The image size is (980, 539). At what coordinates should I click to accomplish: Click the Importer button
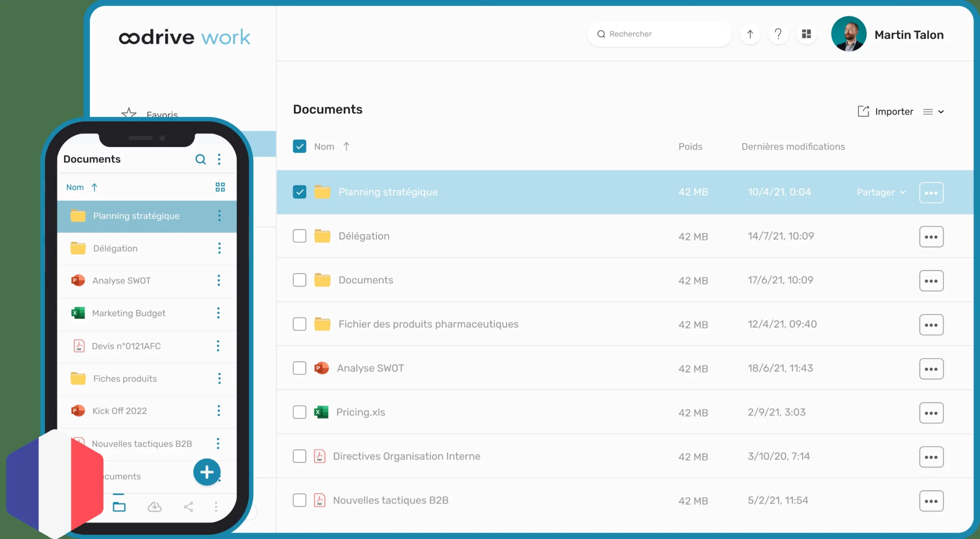point(885,112)
